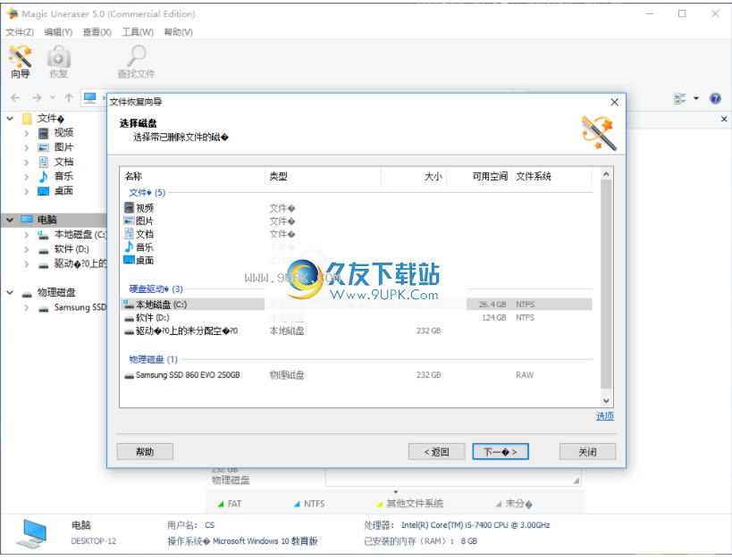Click the wizard list scrollbar down arrow
This screenshot has height=560, width=732.
[x=606, y=401]
